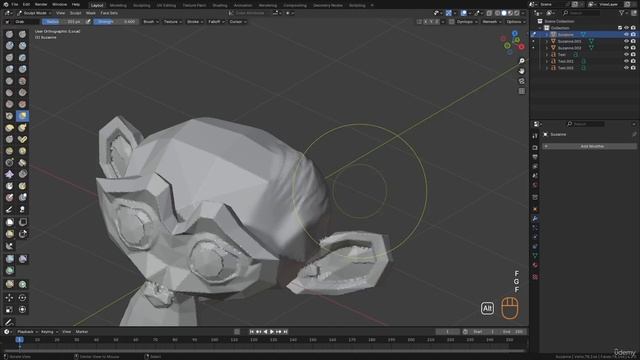Select the Draw Sharp brush tool
Image resolution: width=640 pixels, height=360 pixels.
(x=22, y=34)
